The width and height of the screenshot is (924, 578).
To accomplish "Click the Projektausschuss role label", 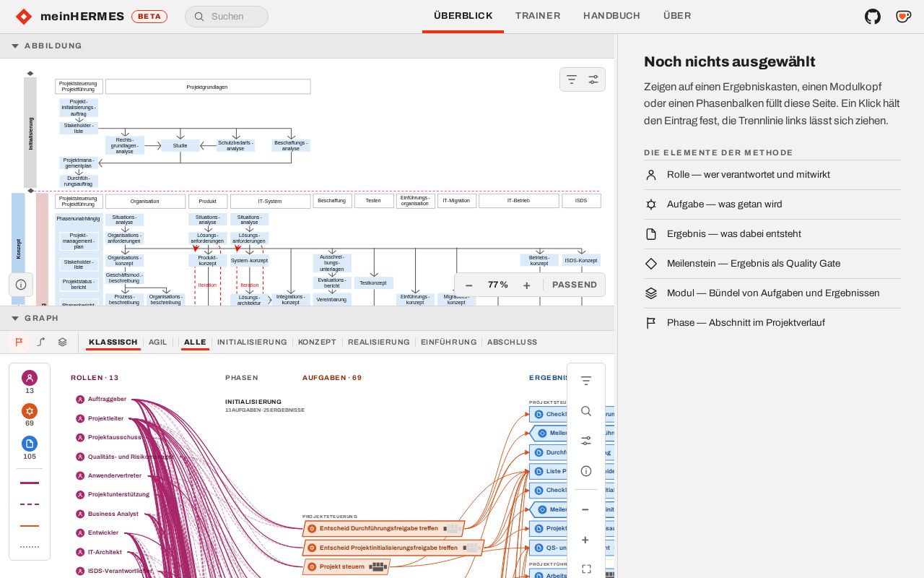I will coord(115,438).
